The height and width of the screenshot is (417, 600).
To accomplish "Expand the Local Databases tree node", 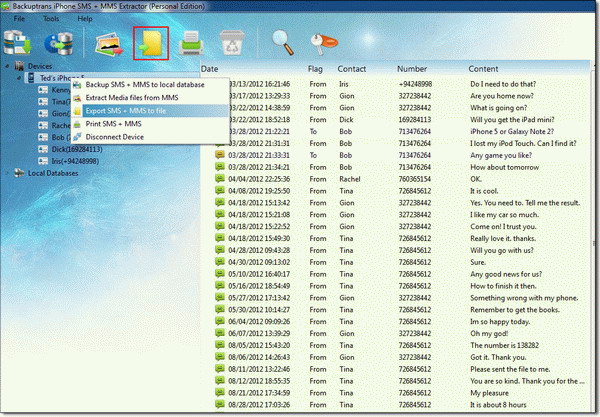I will coord(9,173).
